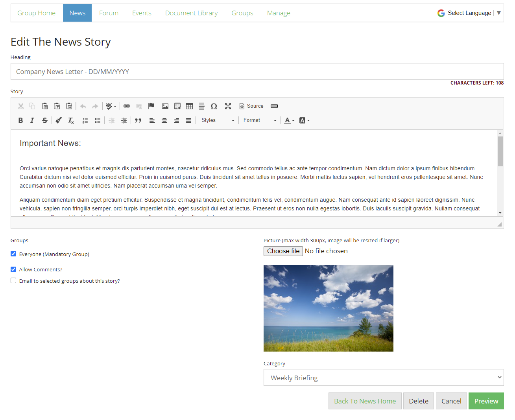Viewport: 515px width, 420px height.
Task: Toggle the Source code view
Action: (x=251, y=106)
